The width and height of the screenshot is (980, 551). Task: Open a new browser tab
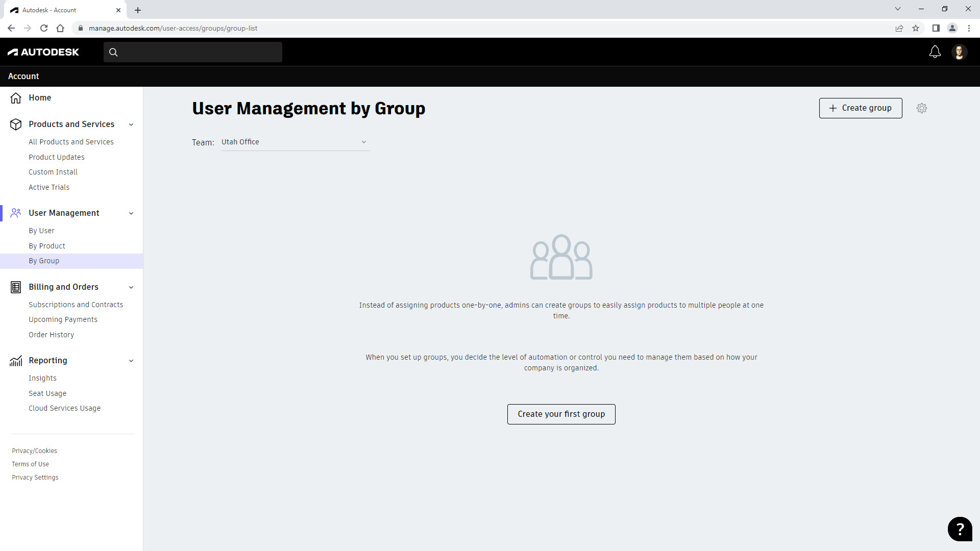pos(138,10)
